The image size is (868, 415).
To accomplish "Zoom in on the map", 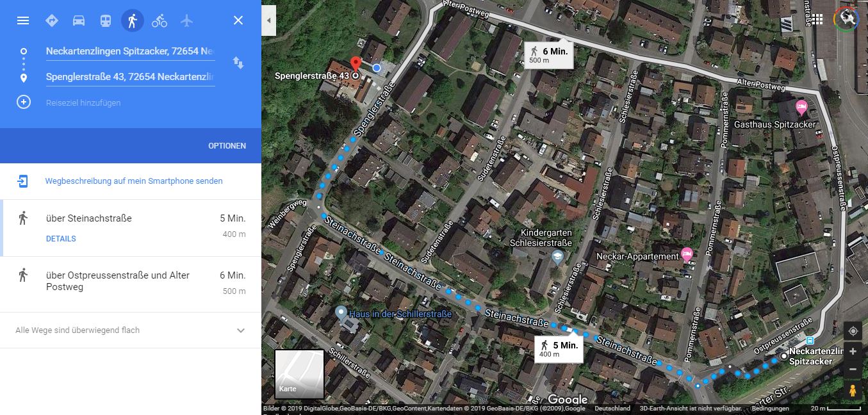I will coord(853,352).
